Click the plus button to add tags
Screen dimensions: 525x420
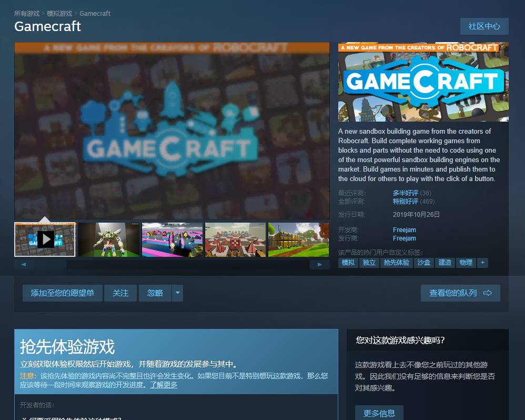click(x=482, y=263)
